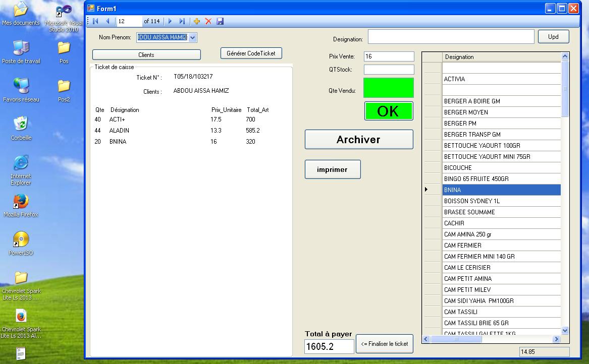
Task: Click Générer CodeTicket button
Action: [x=251, y=53]
